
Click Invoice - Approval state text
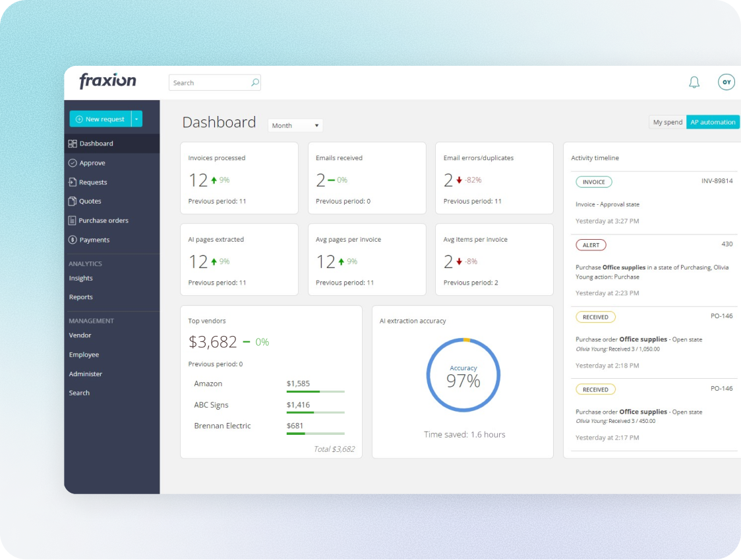tap(607, 204)
